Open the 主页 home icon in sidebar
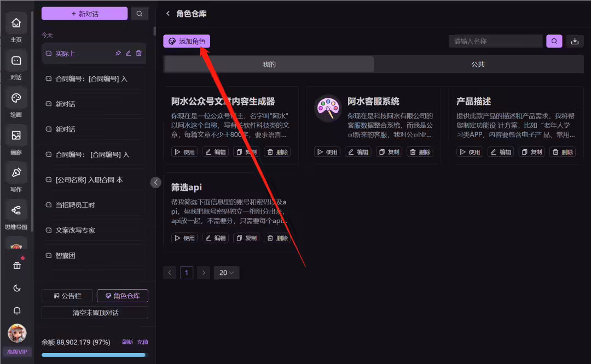This screenshot has width=591, height=364. click(x=16, y=24)
